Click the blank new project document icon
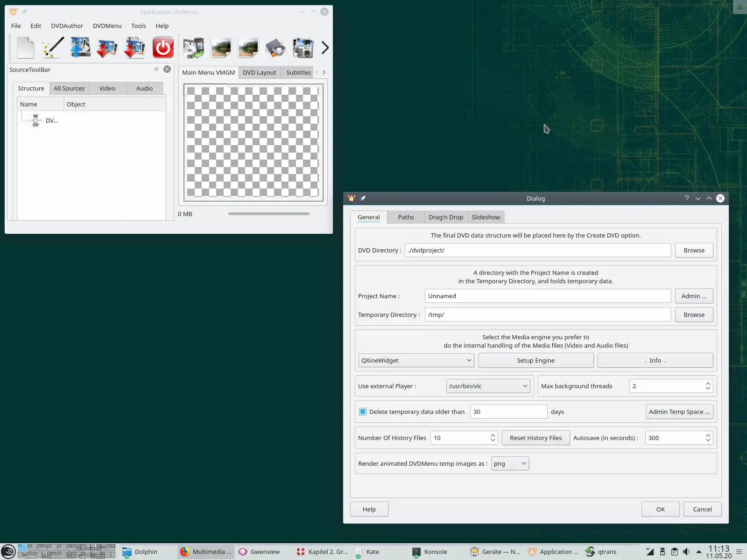747x560 pixels. point(25,48)
